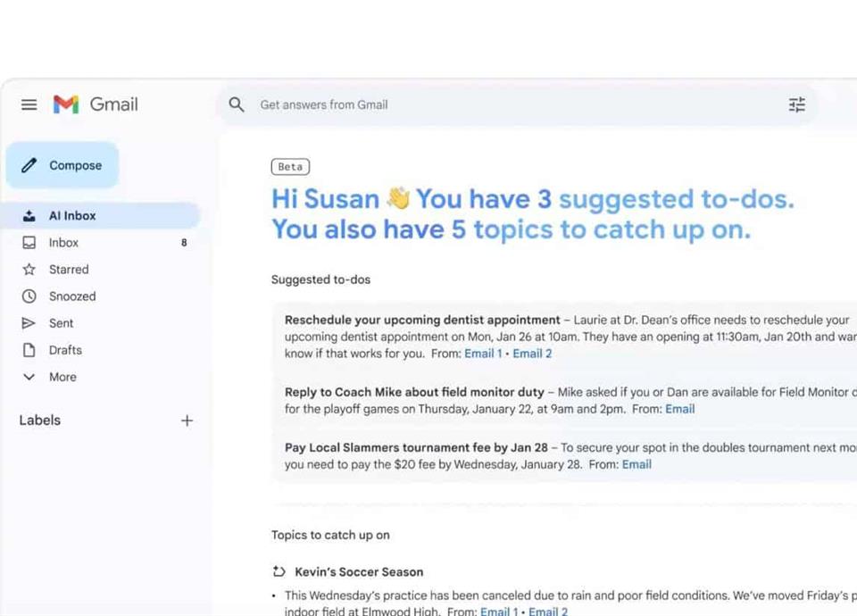Click refresh icon beside Kevin's Soccer Season
Screen dimensions: 857x616
click(279, 572)
